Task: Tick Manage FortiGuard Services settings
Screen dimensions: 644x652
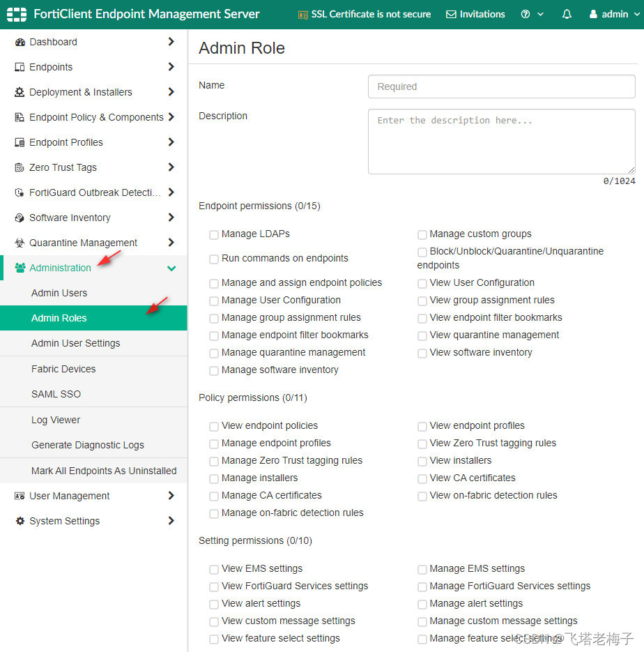Action: point(422,587)
